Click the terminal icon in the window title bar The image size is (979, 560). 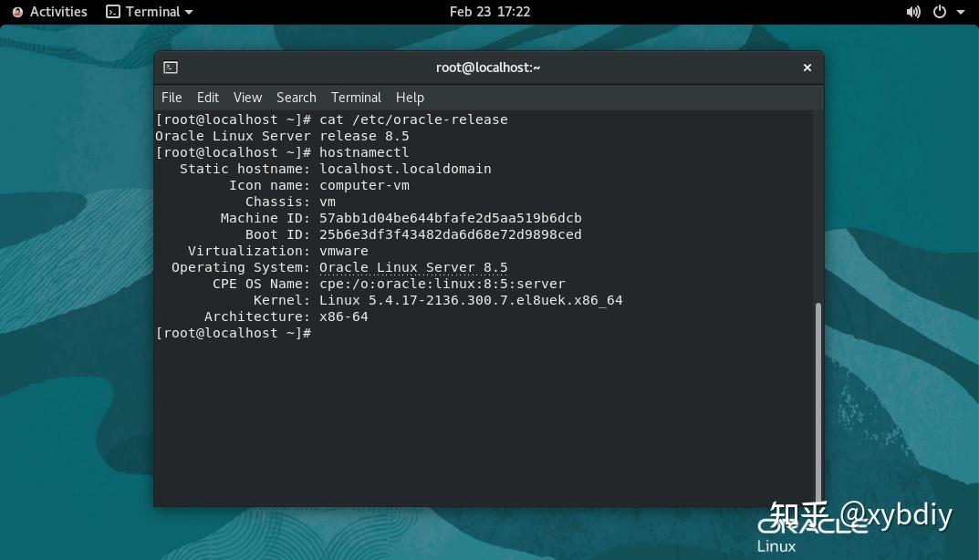pos(169,67)
